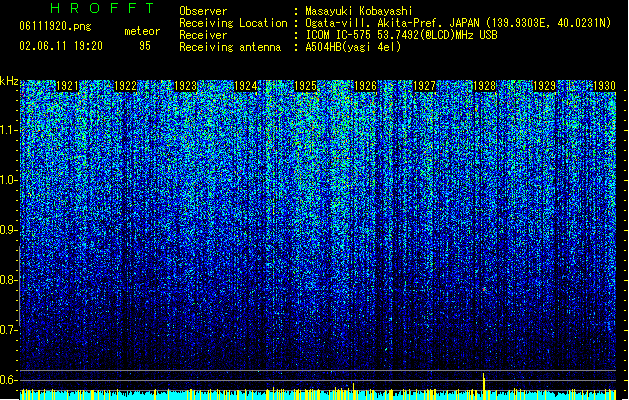Click the 1928 time marker
This screenshot has width=629, height=400.
coord(485,86)
